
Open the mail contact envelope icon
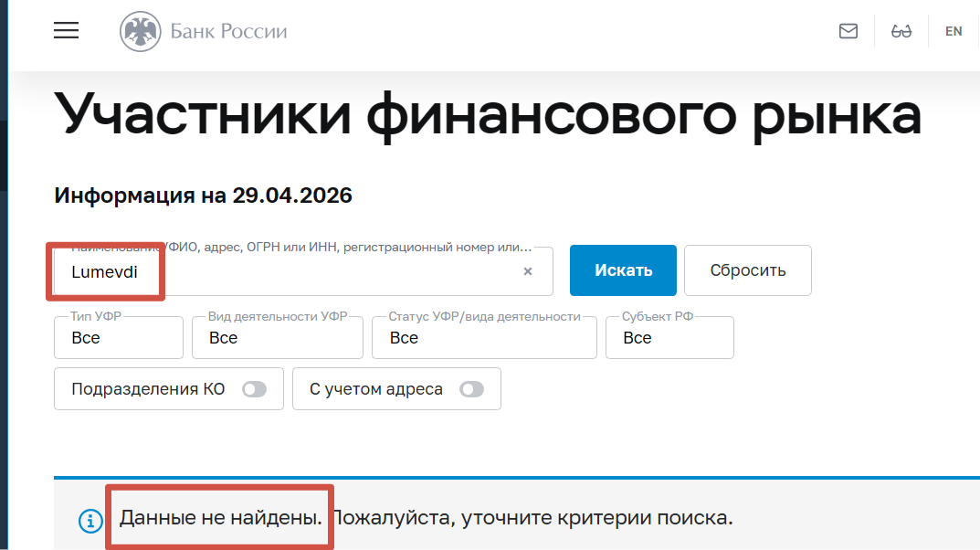click(848, 31)
